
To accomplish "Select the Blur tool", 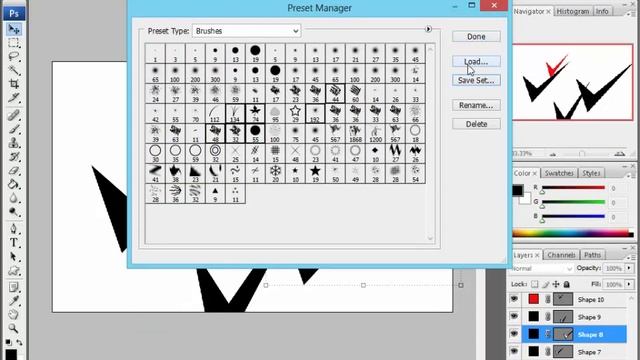I will pos(14,198).
